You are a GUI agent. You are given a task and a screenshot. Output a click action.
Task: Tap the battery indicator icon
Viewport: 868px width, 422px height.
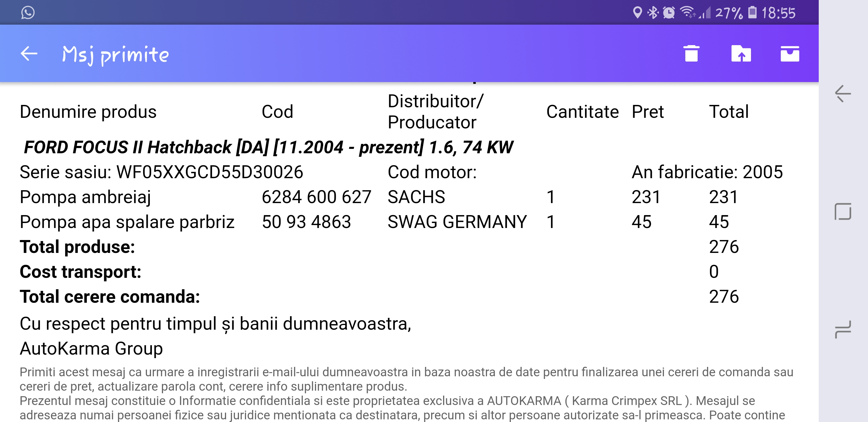click(x=752, y=13)
